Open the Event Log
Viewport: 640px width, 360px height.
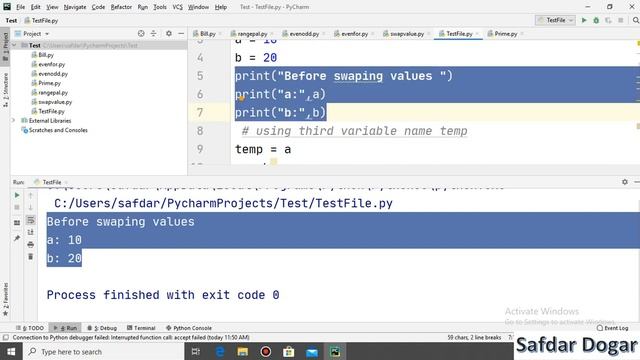[612, 328]
